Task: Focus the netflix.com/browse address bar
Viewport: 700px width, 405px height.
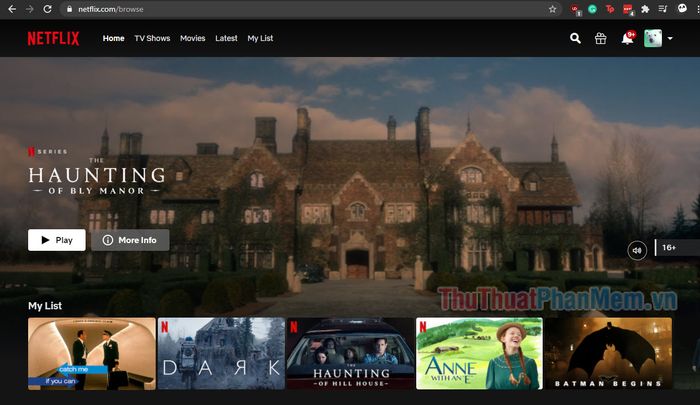Action: pyautogui.click(x=308, y=9)
